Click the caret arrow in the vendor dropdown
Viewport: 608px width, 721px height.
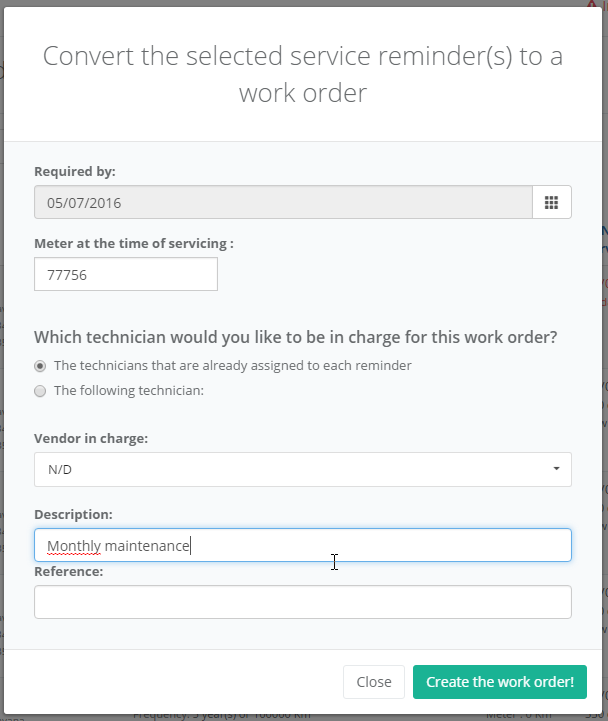(556, 469)
